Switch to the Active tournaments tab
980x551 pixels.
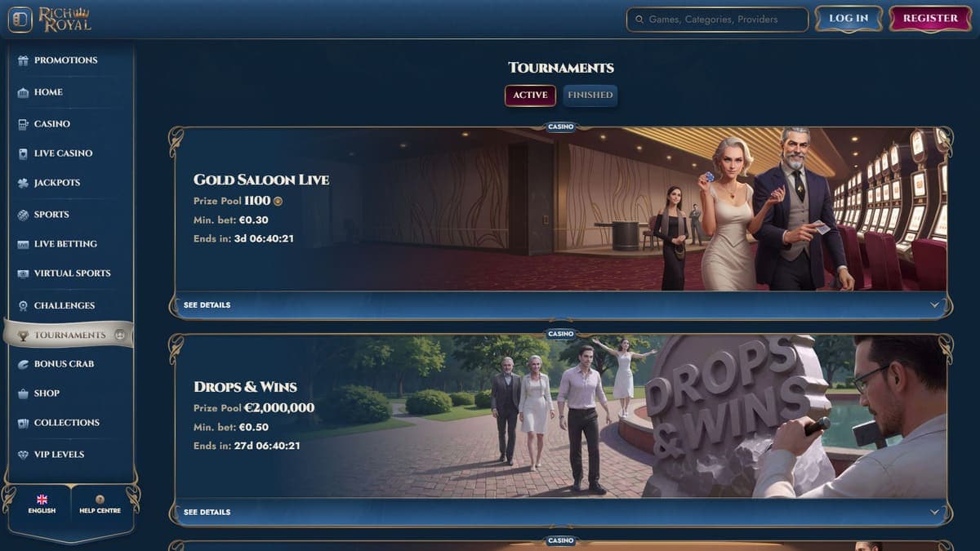tap(530, 96)
